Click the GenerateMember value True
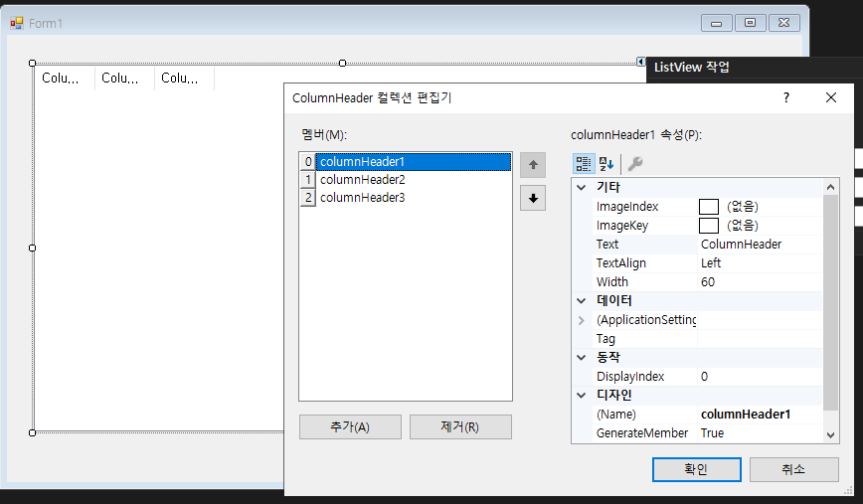 (760, 433)
